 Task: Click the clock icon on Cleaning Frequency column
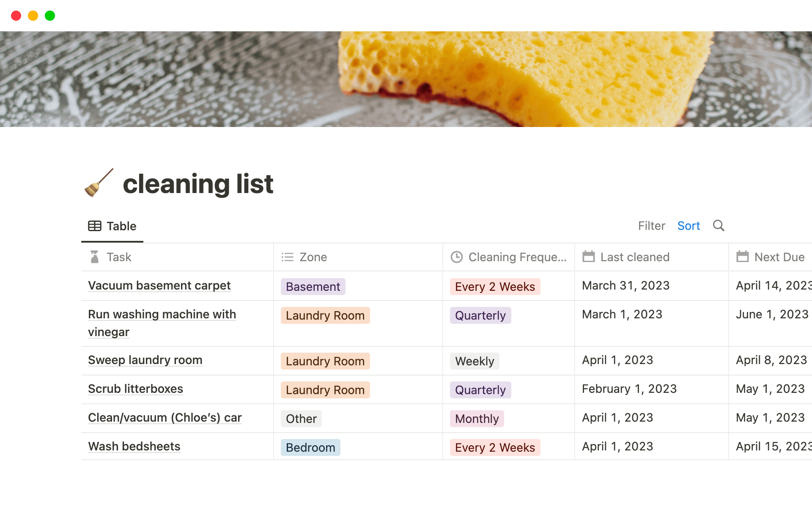pyautogui.click(x=457, y=257)
